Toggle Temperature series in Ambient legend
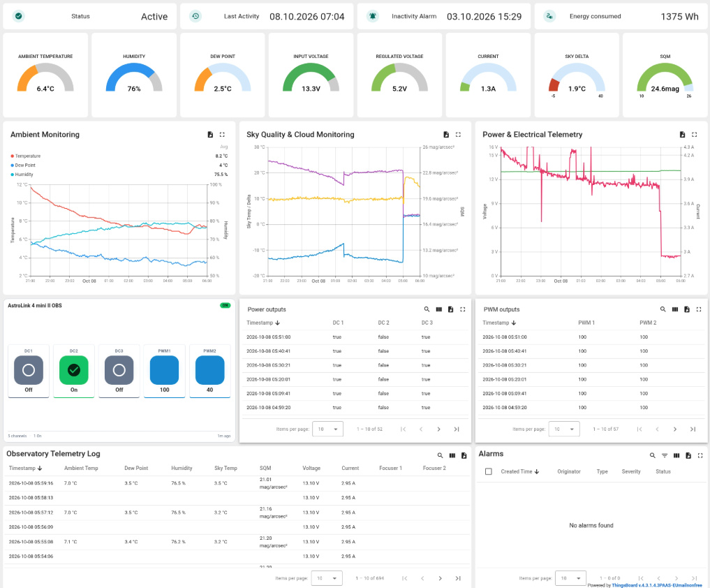 tap(25, 156)
